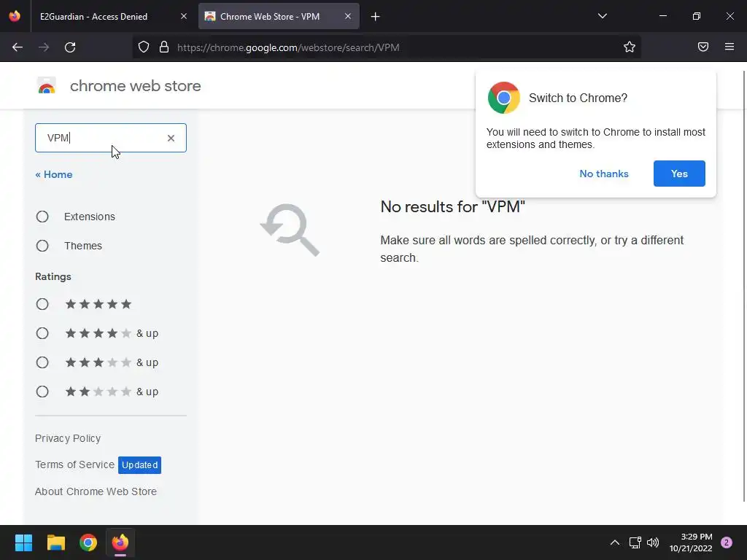
Task: Open the Terms of Service link
Action: point(75,464)
